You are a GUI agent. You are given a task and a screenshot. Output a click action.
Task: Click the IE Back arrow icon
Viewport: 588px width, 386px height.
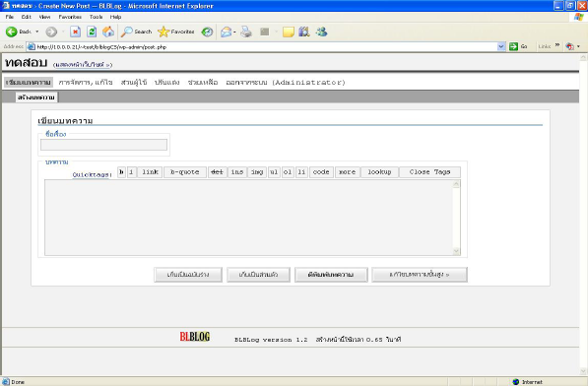[11, 32]
